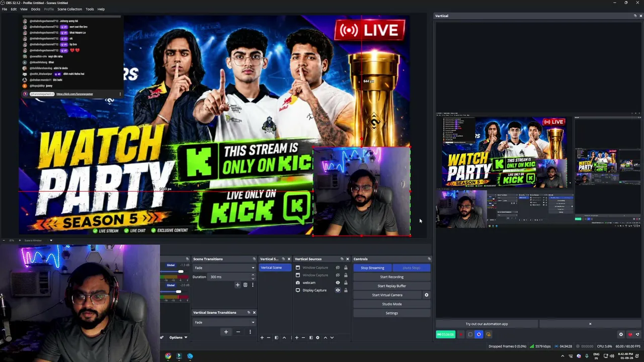
Task: Remove selected vertical source with minus icon
Action: (303, 337)
